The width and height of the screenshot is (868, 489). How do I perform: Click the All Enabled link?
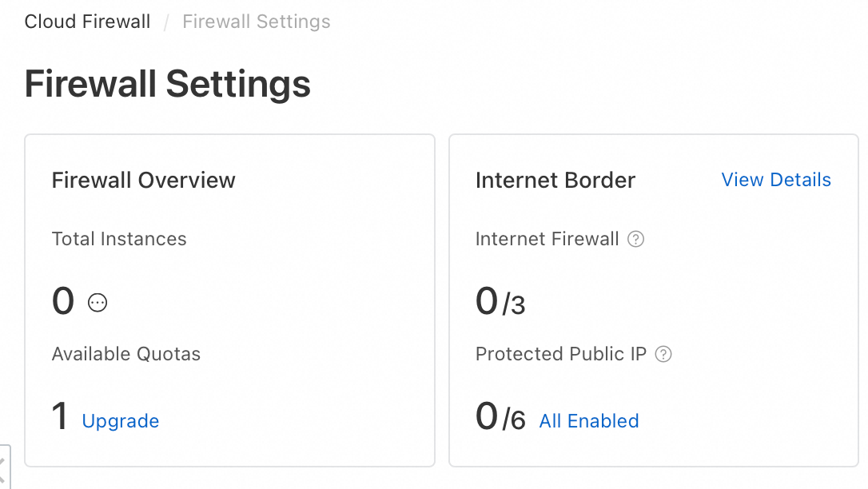coord(589,421)
